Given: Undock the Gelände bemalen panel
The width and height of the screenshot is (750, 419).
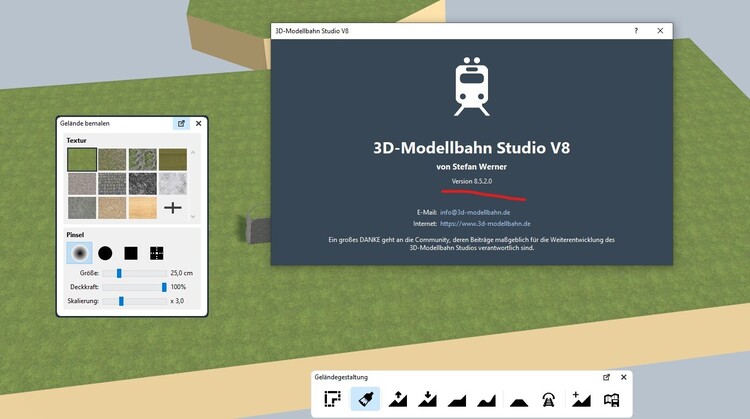Looking at the screenshot, I should (181, 123).
